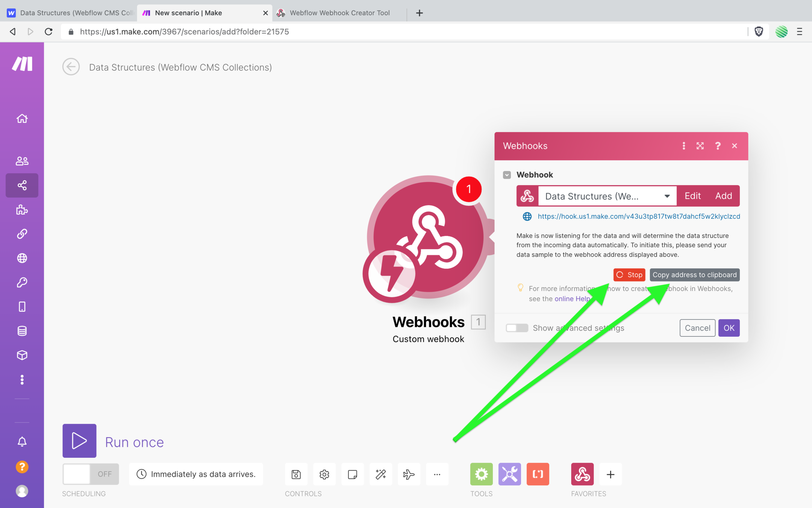The width and height of the screenshot is (812, 508).
Task: Open Webhooks favorite icon in toolbar
Action: coord(582,474)
